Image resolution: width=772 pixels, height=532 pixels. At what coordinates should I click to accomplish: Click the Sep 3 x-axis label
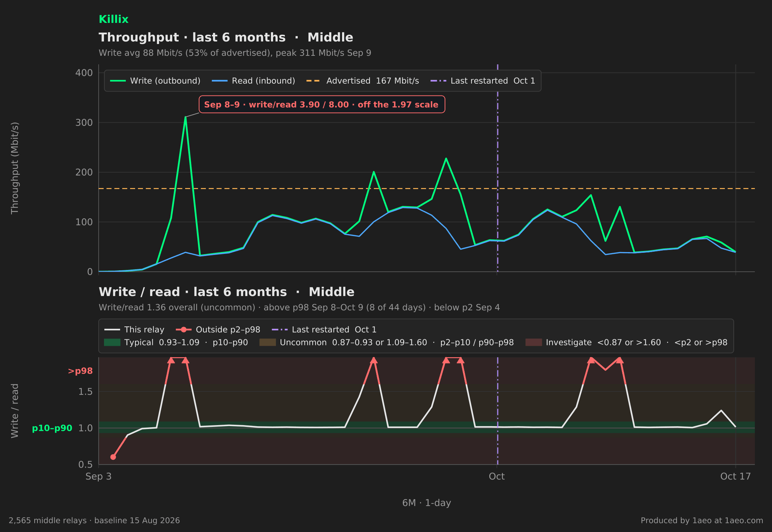pyautogui.click(x=99, y=477)
